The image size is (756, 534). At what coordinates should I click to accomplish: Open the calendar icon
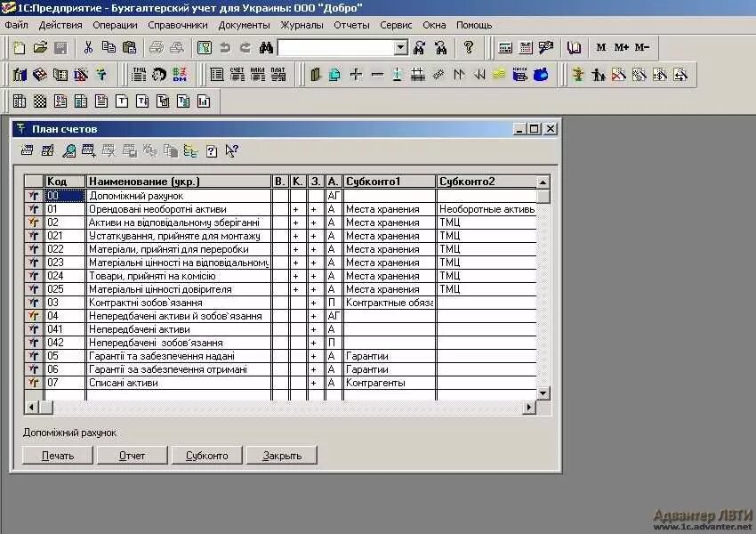click(x=526, y=47)
